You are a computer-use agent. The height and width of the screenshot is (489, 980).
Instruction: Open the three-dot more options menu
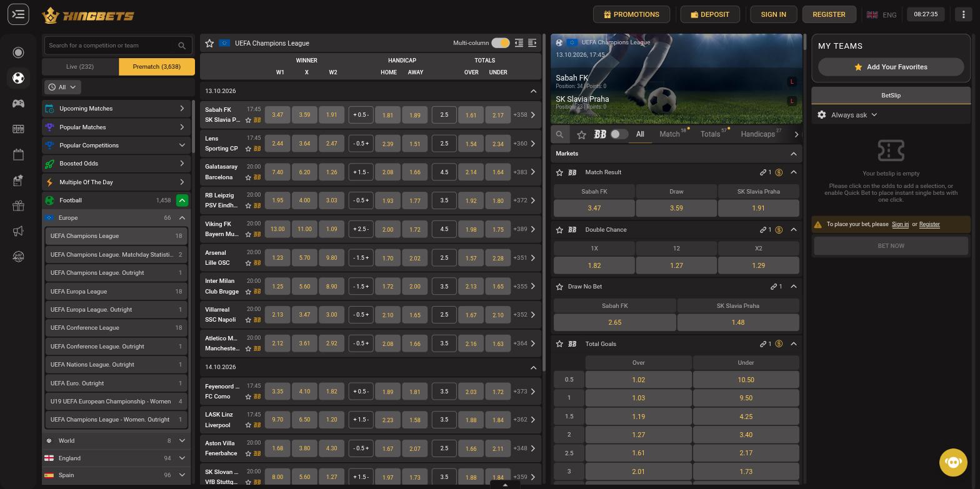coord(963,14)
